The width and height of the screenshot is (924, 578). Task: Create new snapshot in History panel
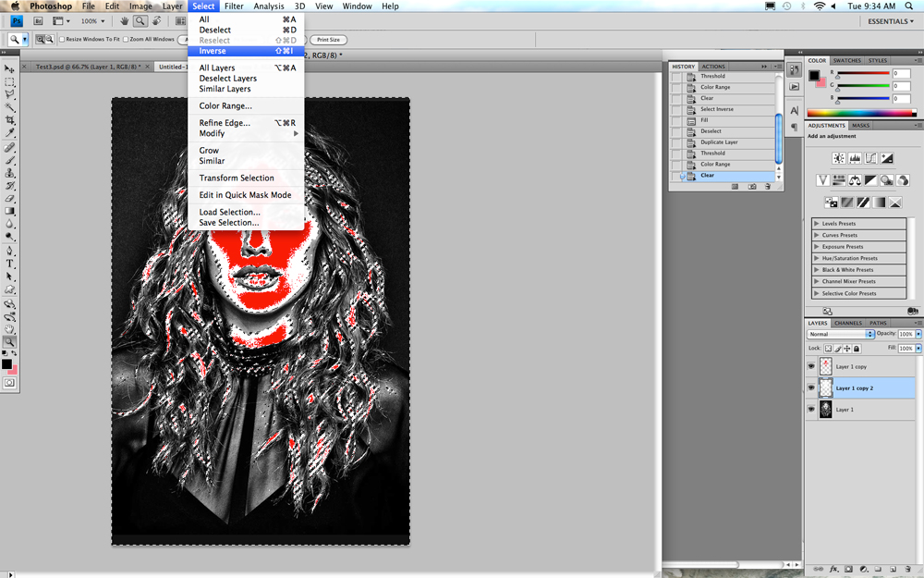pyautogui.click(x=752, y=187)
